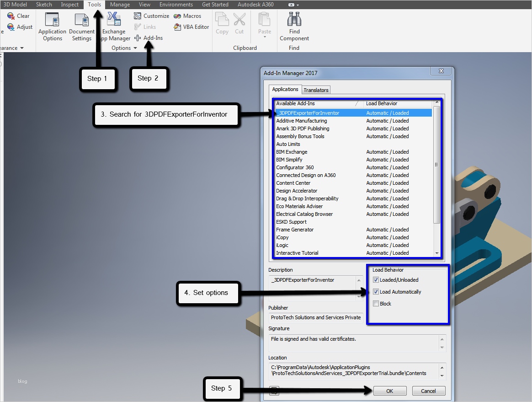Select BIM Exchange add-in

click(353, 152)
